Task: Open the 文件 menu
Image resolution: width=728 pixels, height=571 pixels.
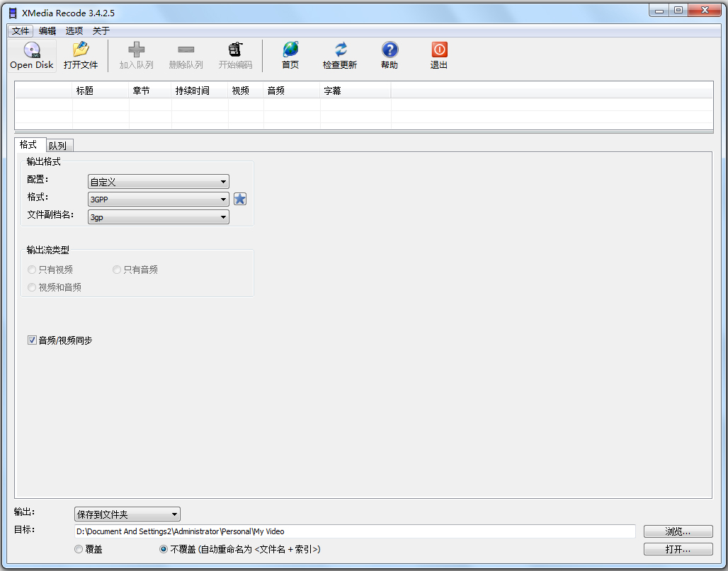Action: (x=21, y=31)
